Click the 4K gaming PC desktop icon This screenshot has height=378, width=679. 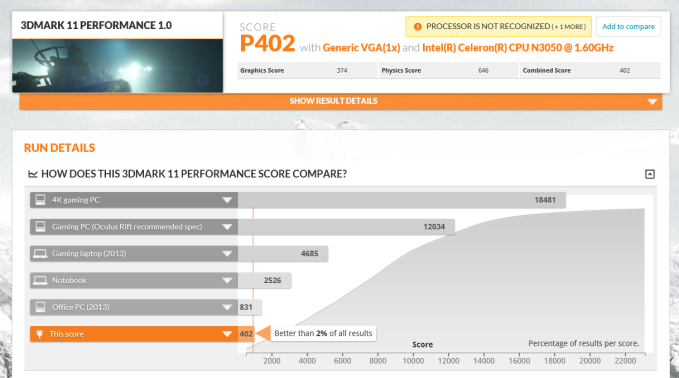tap(40, 200)
